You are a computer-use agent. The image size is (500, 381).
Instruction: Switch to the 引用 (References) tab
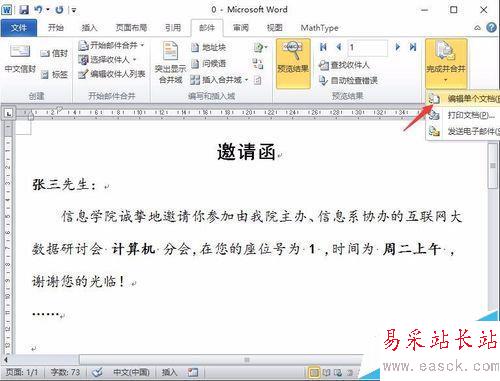pyautogui.click(x=173, y=28)
